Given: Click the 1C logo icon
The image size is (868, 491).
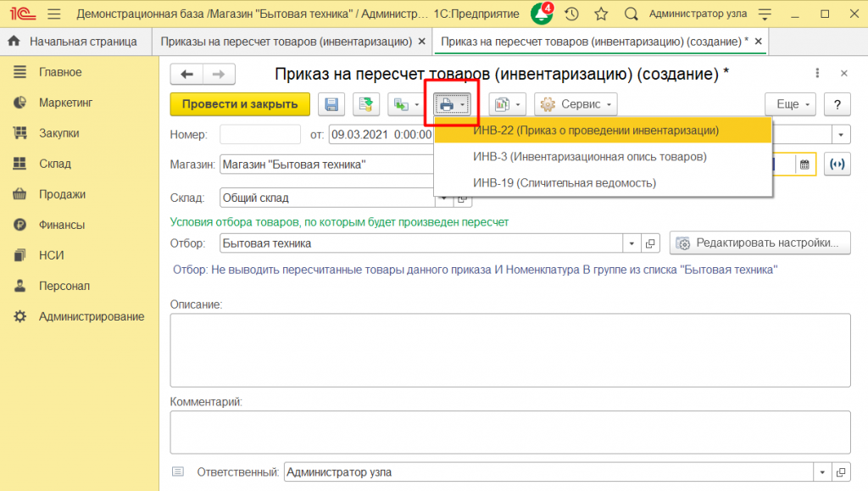Looking at the screenshot, I should (23, 14).
